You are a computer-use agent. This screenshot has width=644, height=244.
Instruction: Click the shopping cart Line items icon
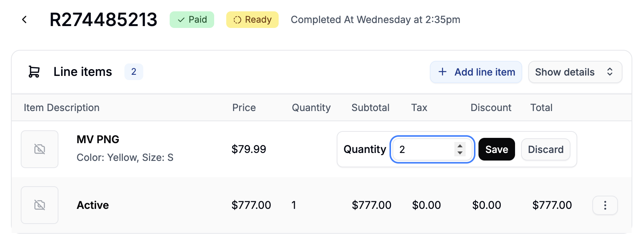(x=34, y=72)
